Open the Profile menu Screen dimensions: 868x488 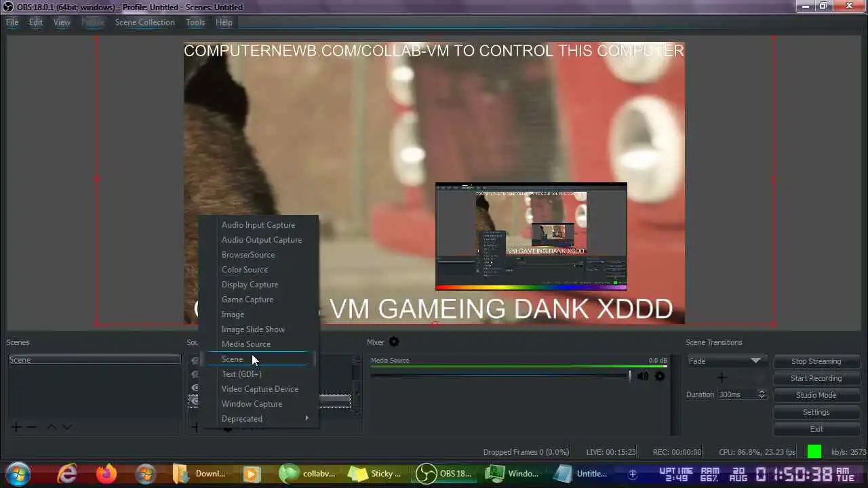coord(93,22)
